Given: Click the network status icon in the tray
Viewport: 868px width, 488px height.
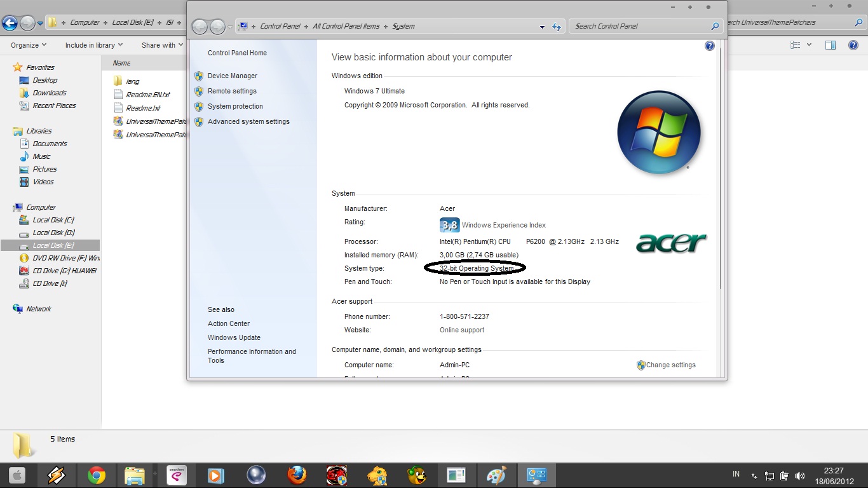Looking at the screenshot, I should coord(770,475).
